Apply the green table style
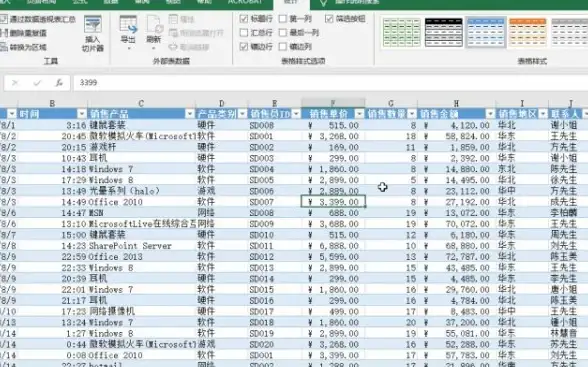This screenshot has width=588, height=367. [402, 33]
